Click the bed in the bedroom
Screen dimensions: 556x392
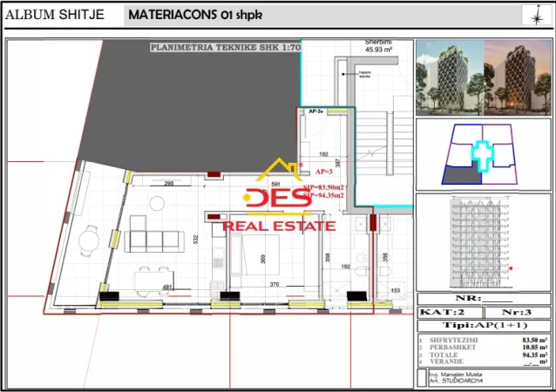pyautogui.click(x=254, y=254)
